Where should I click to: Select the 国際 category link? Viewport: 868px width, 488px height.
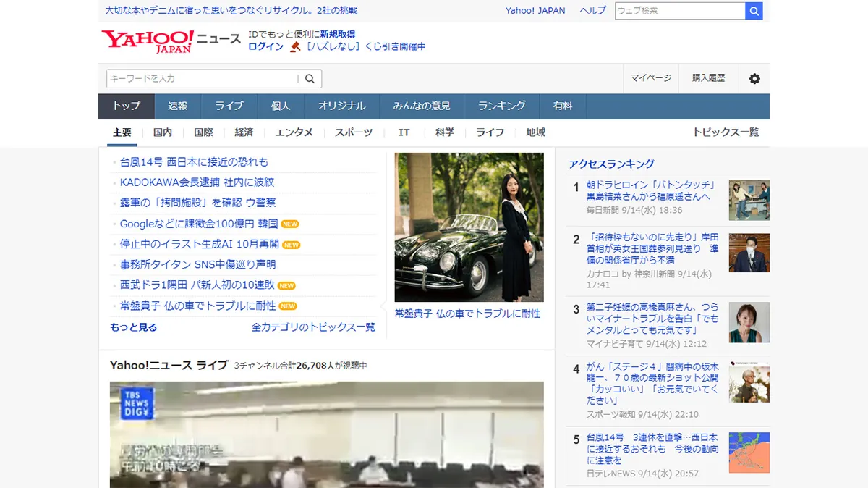tap(203, 132)
